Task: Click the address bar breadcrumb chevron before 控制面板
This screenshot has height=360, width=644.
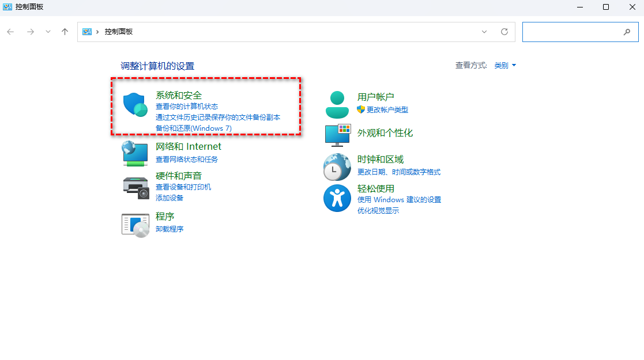Action: point(98,32)
